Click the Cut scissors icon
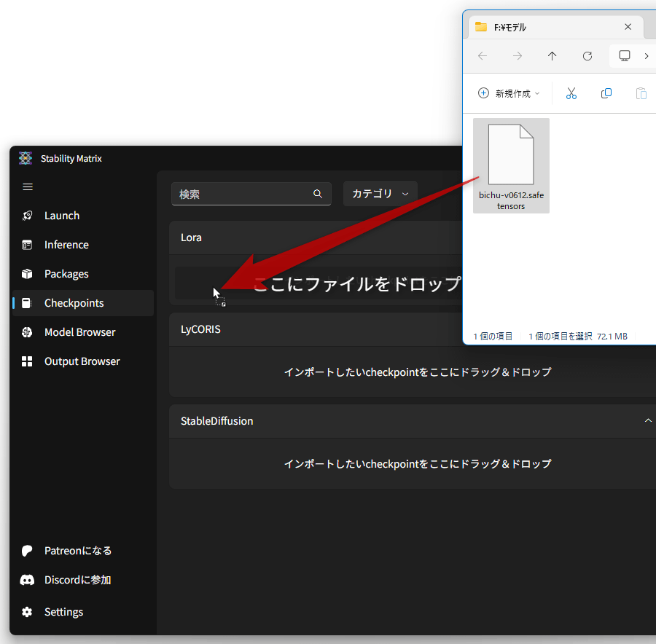The width and height of the screenshot is (656, 644). point(571,93)
